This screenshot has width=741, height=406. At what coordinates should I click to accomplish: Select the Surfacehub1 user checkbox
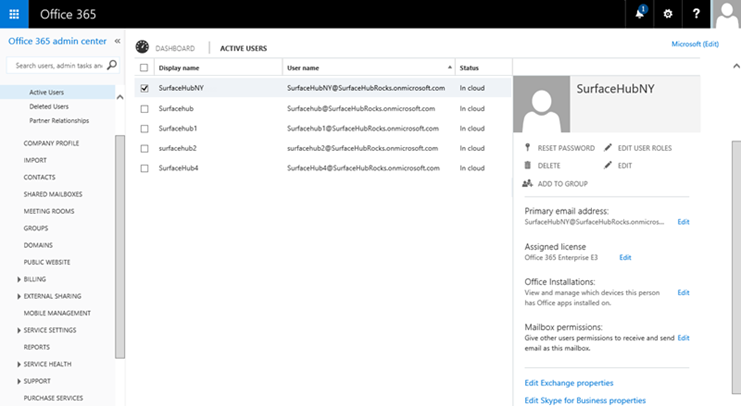145,128
